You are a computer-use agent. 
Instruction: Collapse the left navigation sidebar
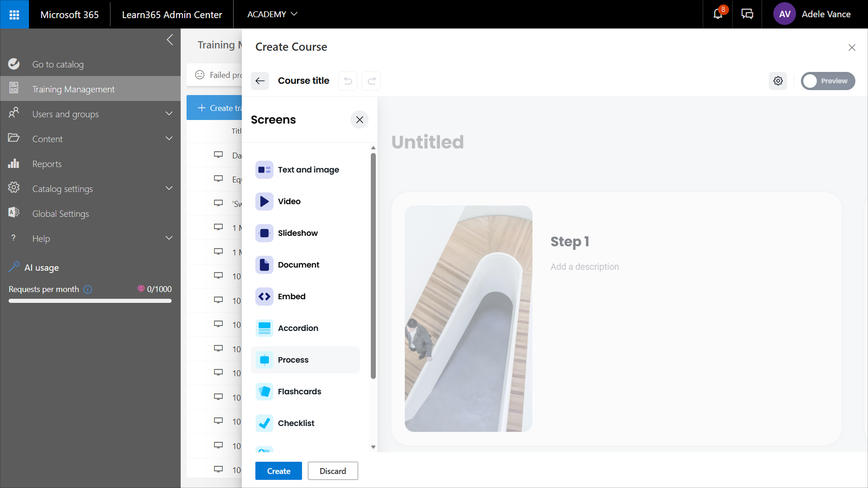pos(170,40)
